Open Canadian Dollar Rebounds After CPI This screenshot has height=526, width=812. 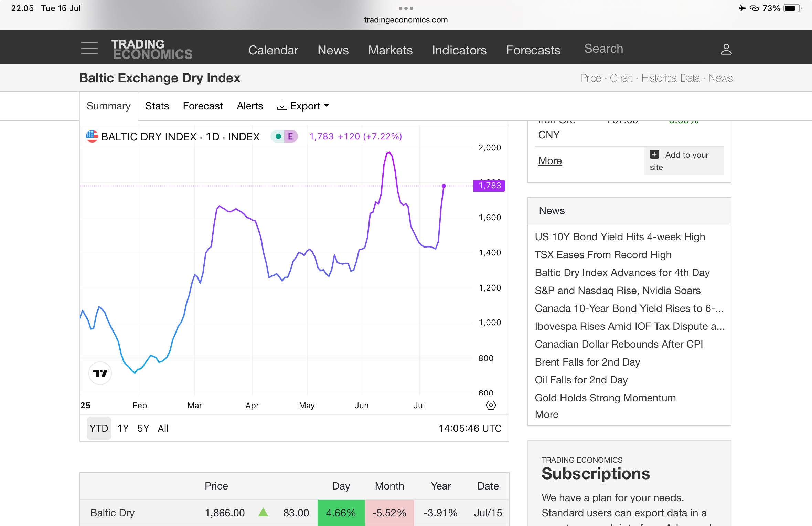(x=619, y=344)
